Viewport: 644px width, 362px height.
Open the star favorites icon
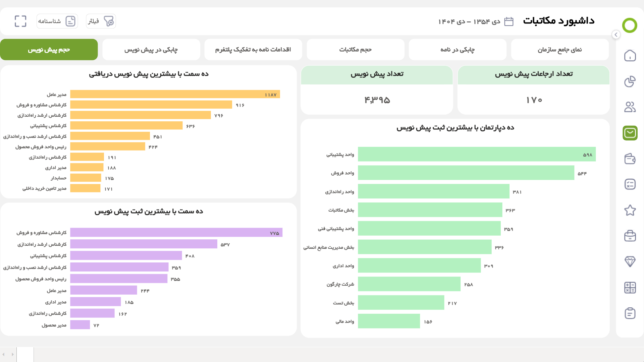coord(630,210)
